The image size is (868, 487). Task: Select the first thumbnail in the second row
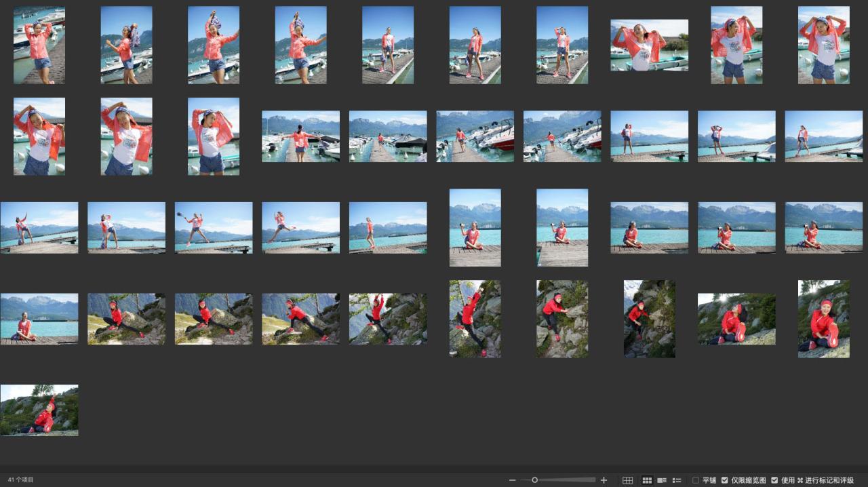pos(39,136)
